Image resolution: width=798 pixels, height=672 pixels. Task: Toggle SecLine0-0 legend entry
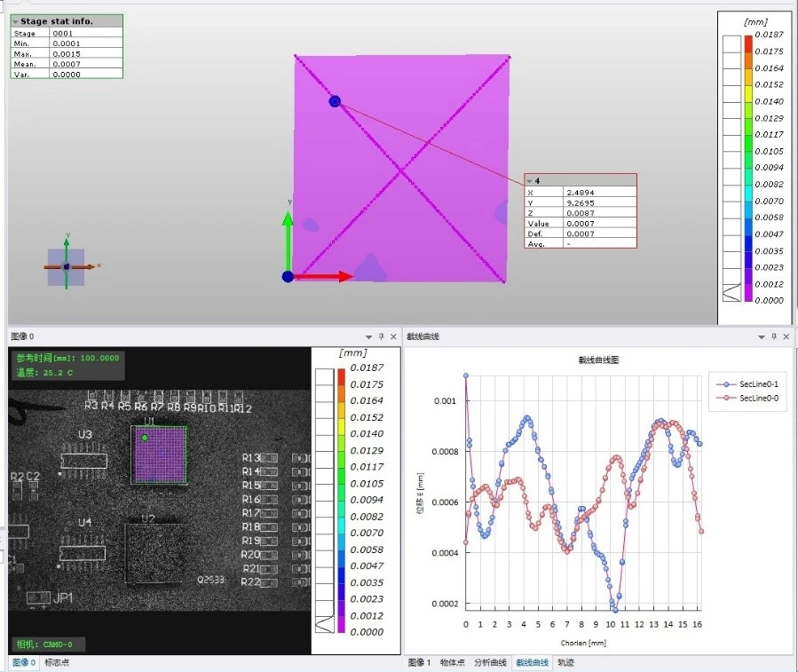[747, 398]
